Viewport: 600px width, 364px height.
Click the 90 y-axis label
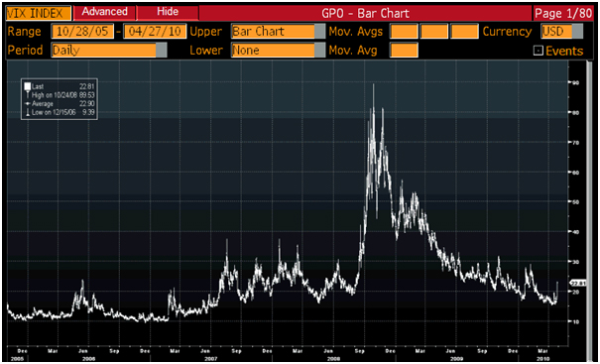575,82
